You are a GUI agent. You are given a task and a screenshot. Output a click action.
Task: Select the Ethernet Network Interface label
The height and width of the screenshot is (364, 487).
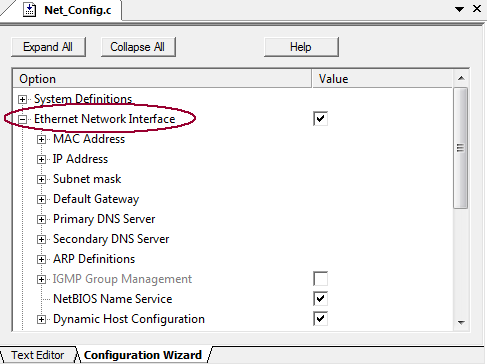[x=104, y=119]
